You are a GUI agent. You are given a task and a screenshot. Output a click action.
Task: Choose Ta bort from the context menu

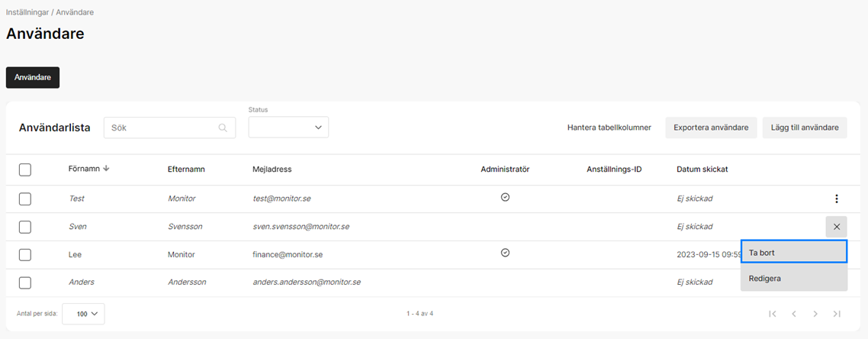tap(793, 252)
